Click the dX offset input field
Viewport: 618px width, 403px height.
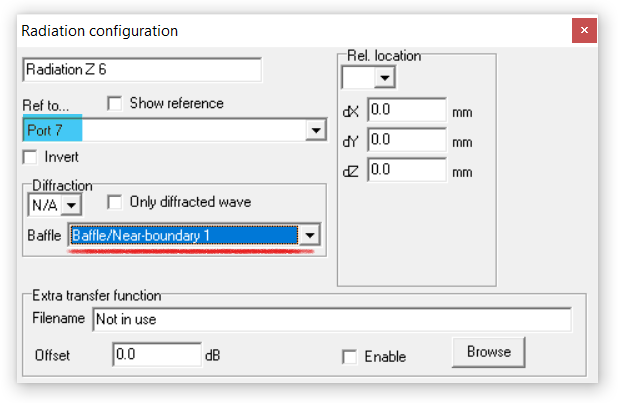(405, 110)
